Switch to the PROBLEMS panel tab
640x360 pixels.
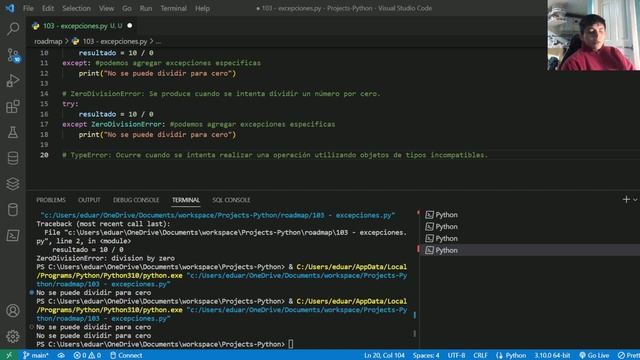(x=51, y=200)
